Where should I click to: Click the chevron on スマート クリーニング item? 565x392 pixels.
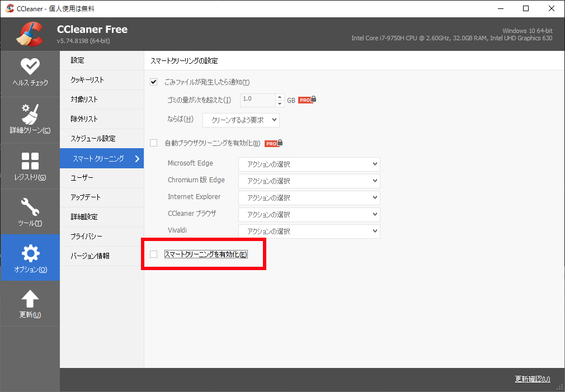pyautogui.click(x=137, y=158)
